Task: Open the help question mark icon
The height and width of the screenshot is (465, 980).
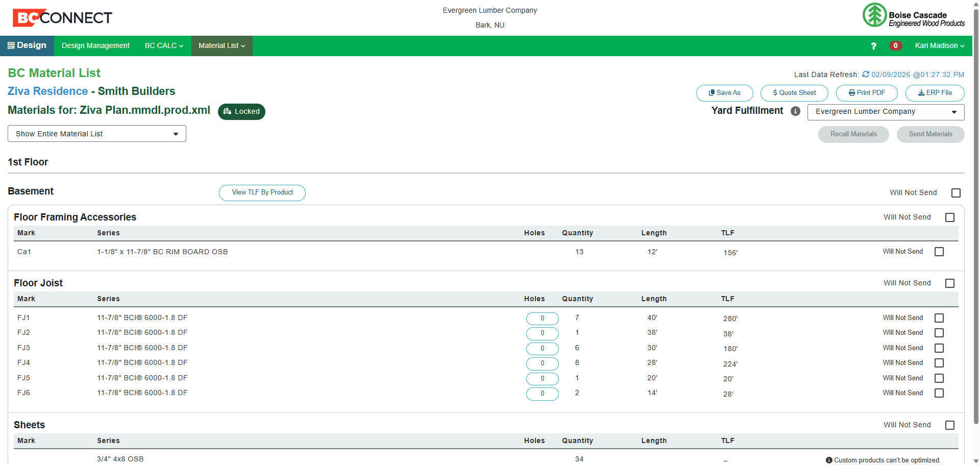Action: [873, 46]
